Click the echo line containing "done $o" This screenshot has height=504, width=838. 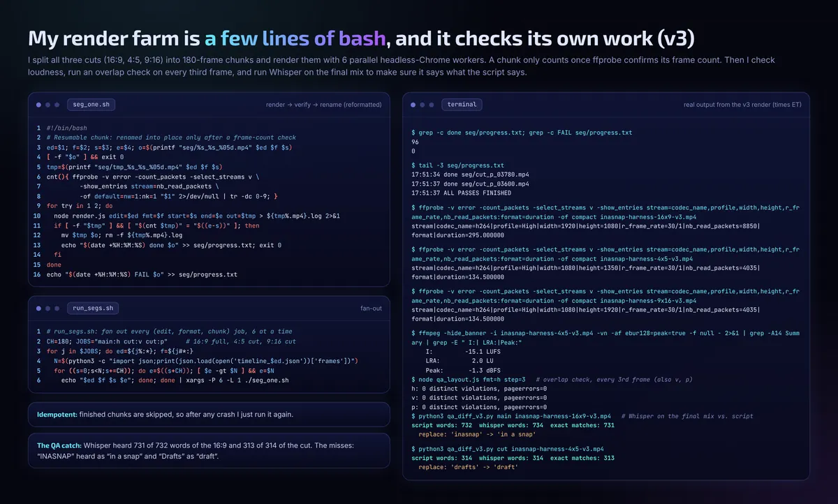click(172, 245)
